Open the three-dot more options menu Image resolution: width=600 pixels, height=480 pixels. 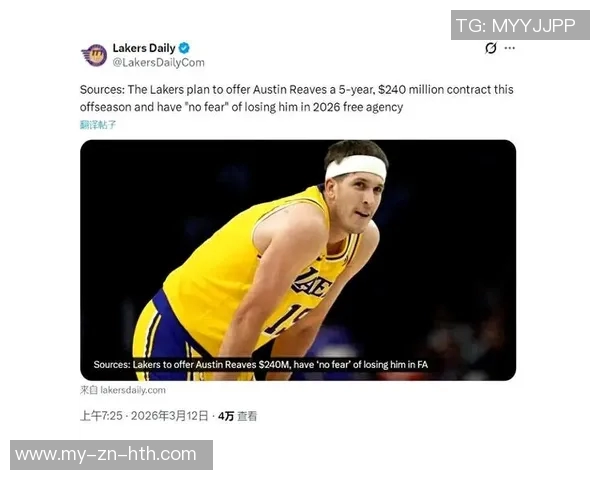[510, 48]
